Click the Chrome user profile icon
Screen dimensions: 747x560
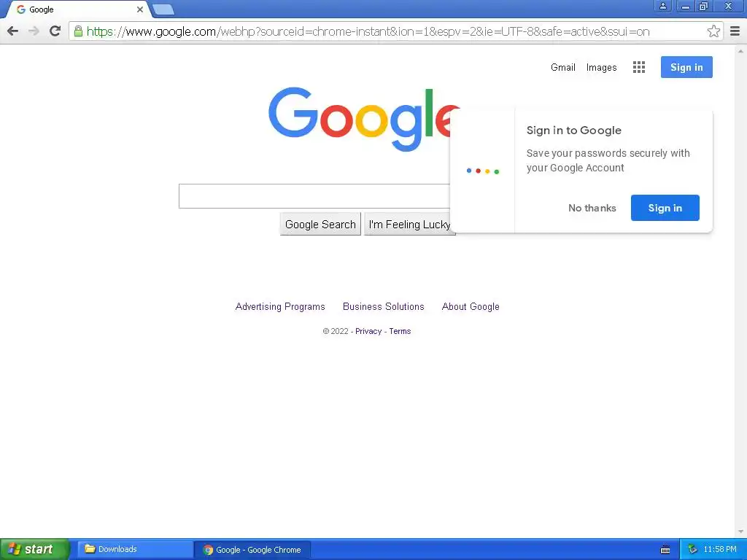coord(662,6)
